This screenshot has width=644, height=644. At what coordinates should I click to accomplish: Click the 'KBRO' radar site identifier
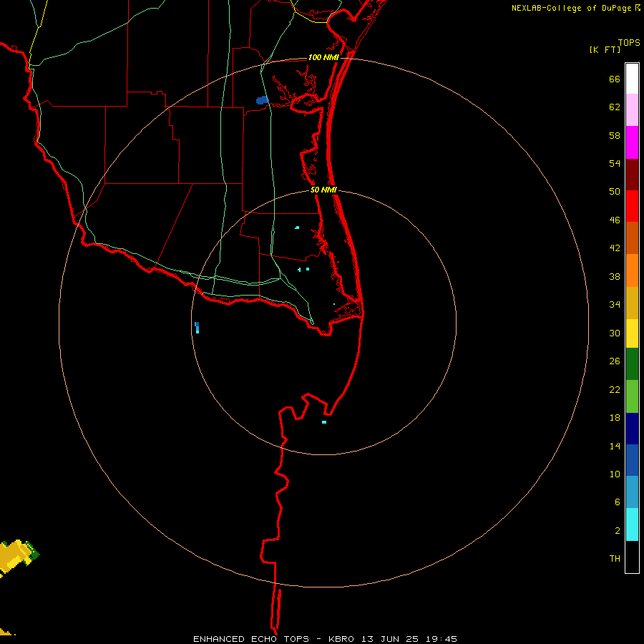pos(341,639)
